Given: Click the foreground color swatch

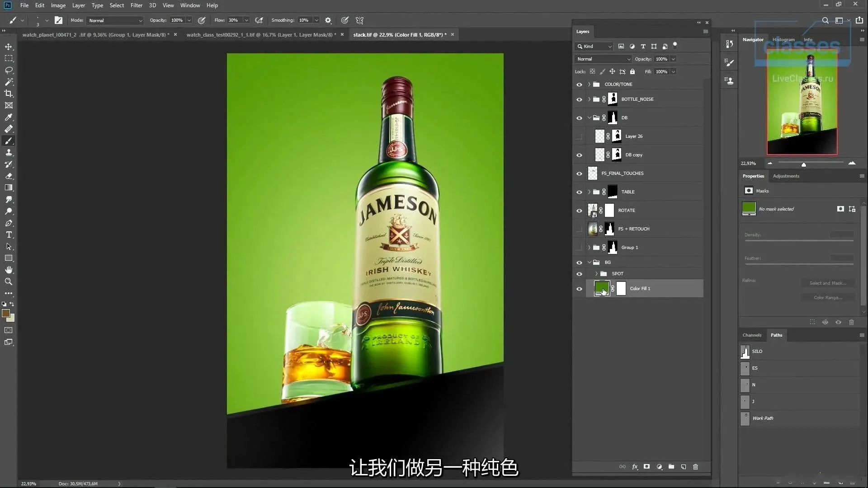Looking at the screenshot, I should (x=6, y=314).
